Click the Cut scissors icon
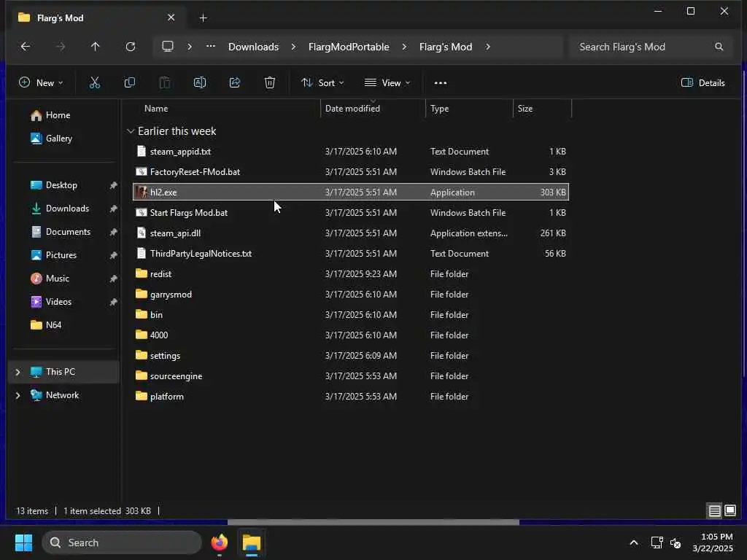 pos(95,83)
